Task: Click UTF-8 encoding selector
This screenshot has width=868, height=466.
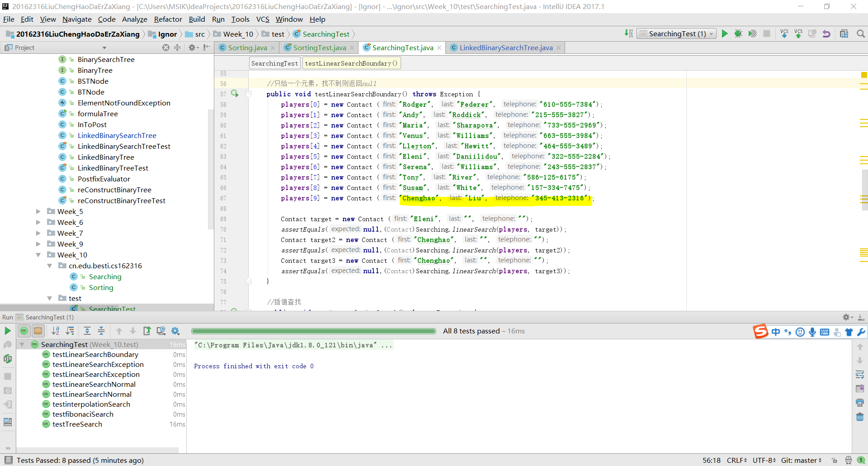Action: click(x=764, y=460)
